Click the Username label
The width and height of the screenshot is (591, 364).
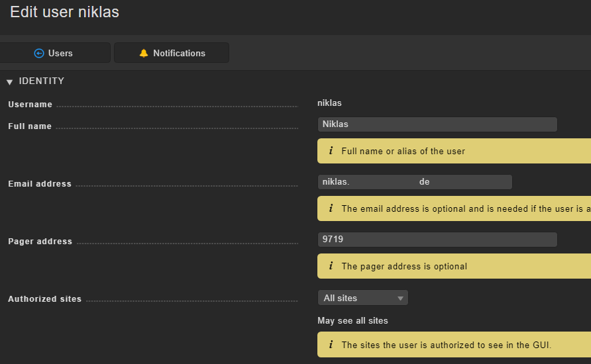30,105
